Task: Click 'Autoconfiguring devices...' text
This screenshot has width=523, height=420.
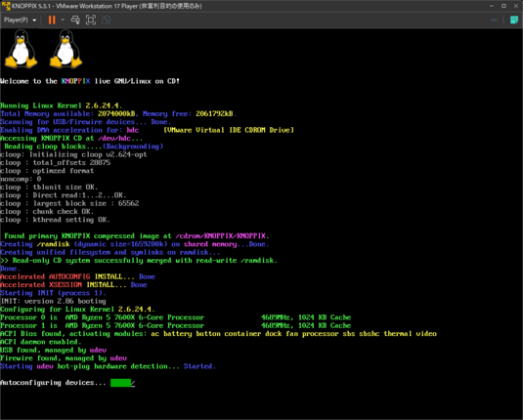Action: [x=53, y=383]
